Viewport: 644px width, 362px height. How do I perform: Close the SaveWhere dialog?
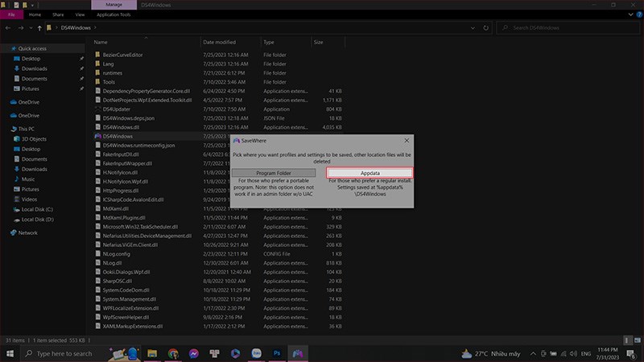coord(407,140)
